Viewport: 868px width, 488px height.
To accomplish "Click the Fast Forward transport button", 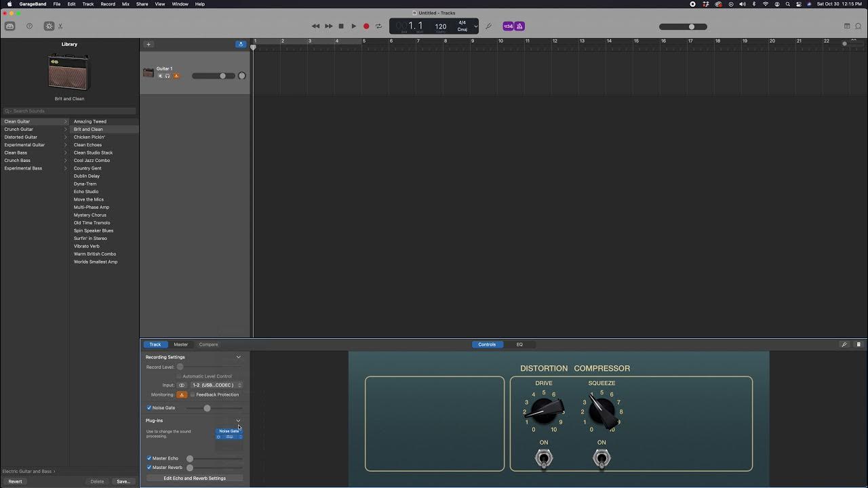I will (x=329, y=26).
